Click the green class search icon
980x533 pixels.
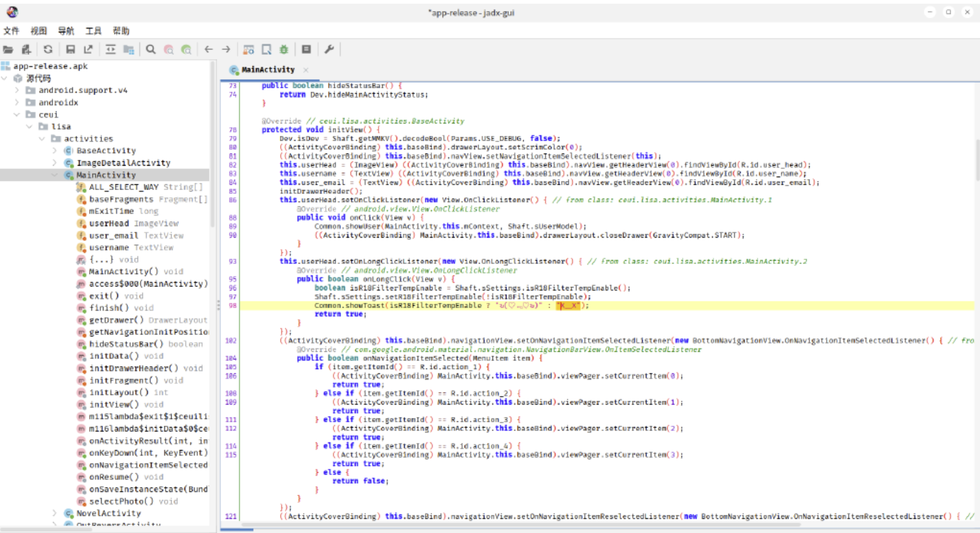click(186, 49)
